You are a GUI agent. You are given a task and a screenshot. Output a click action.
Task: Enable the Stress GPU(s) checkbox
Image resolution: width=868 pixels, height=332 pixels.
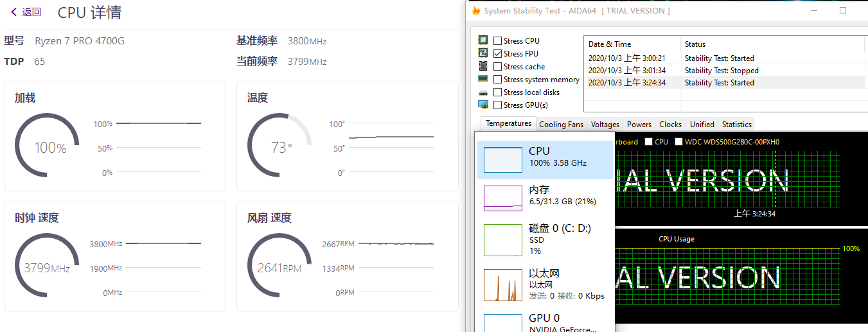coord(498,105)
